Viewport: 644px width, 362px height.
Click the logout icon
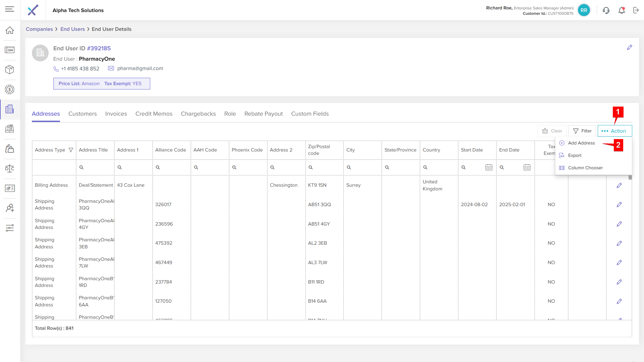(x=636, y=10)
